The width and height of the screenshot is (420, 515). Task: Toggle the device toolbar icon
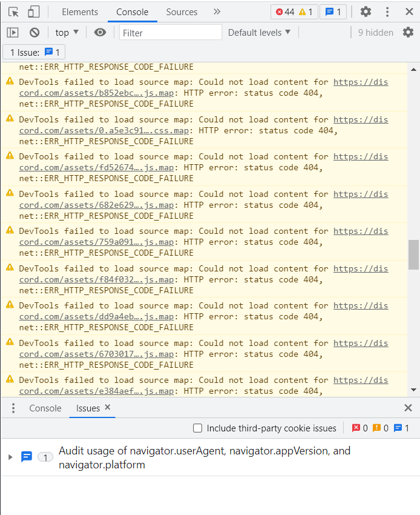34,12
